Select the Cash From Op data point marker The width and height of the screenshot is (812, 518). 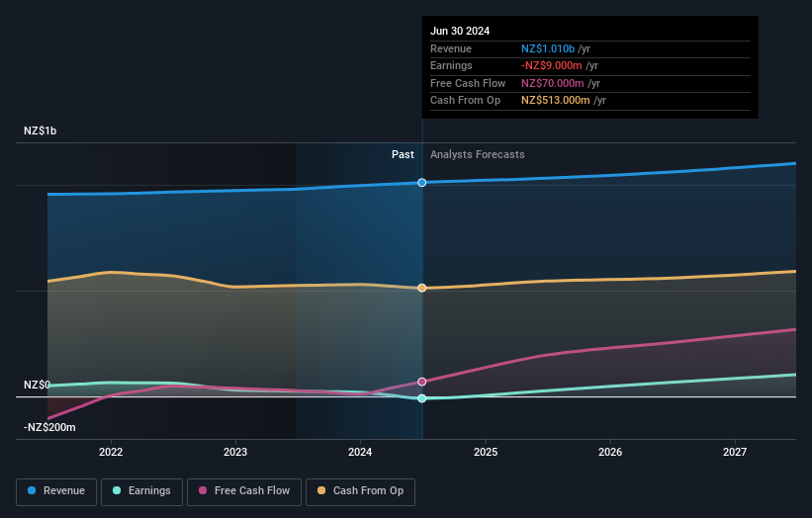pyautogui.click(x=422, y=288)
